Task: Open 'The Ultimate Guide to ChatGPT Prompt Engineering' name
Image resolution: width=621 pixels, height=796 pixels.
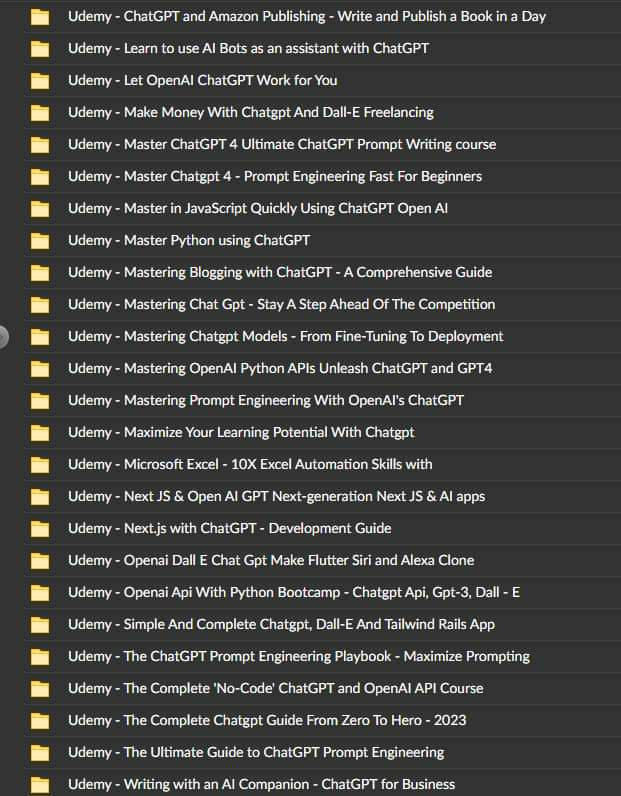Action: (256, 752)
